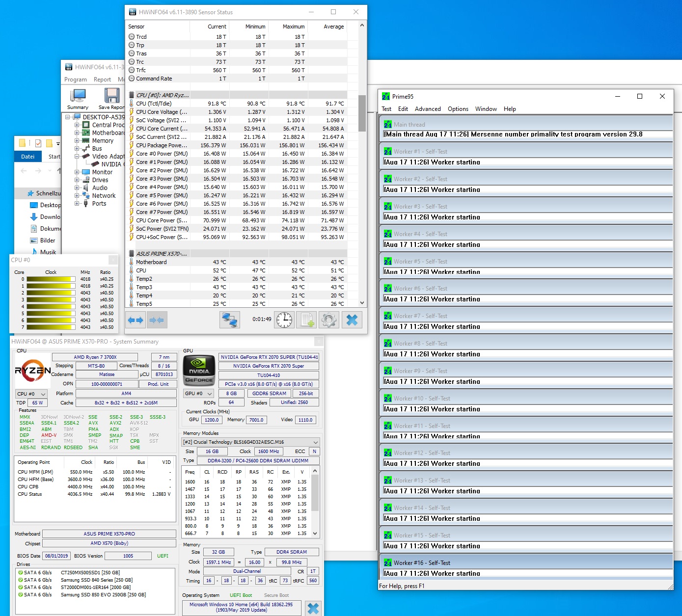This screenshot has width=682, height=616.
Task: Click the Current column header in the sensor list
Action: pos(210,27)
